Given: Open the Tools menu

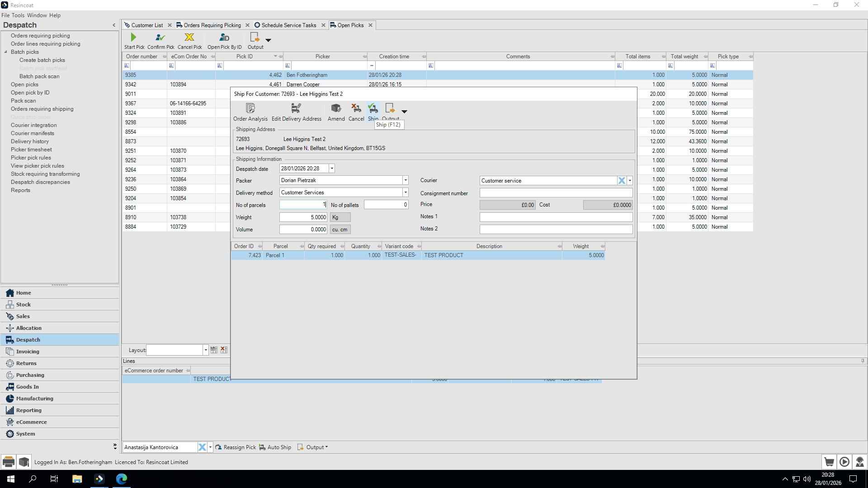Looking at the screenshot, I should pyautogui.click(x=18, y=15).
